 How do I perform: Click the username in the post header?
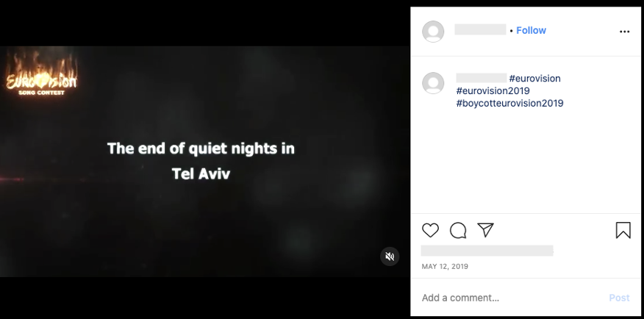point(480,30)
